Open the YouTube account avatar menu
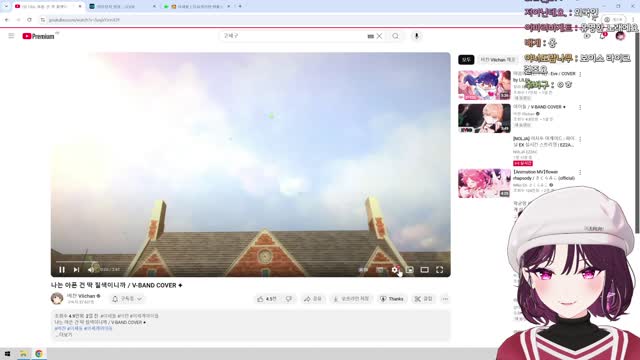 click(x=620, y=36)
